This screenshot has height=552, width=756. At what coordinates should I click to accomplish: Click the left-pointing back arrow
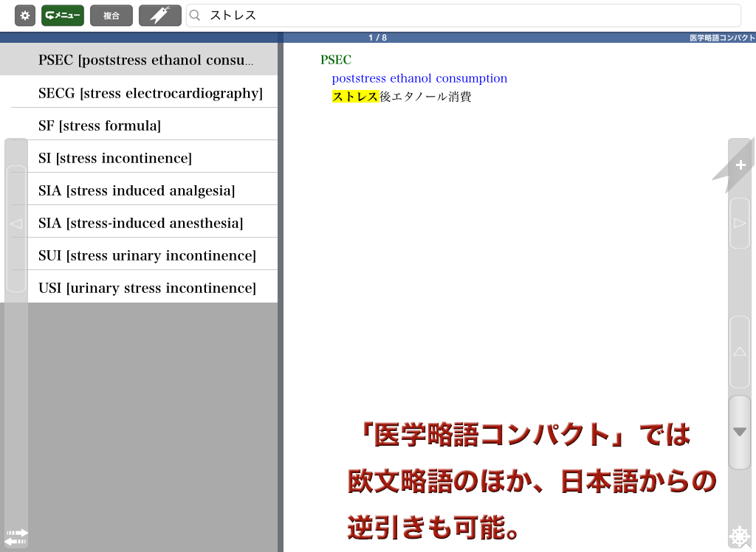point(16,223)
